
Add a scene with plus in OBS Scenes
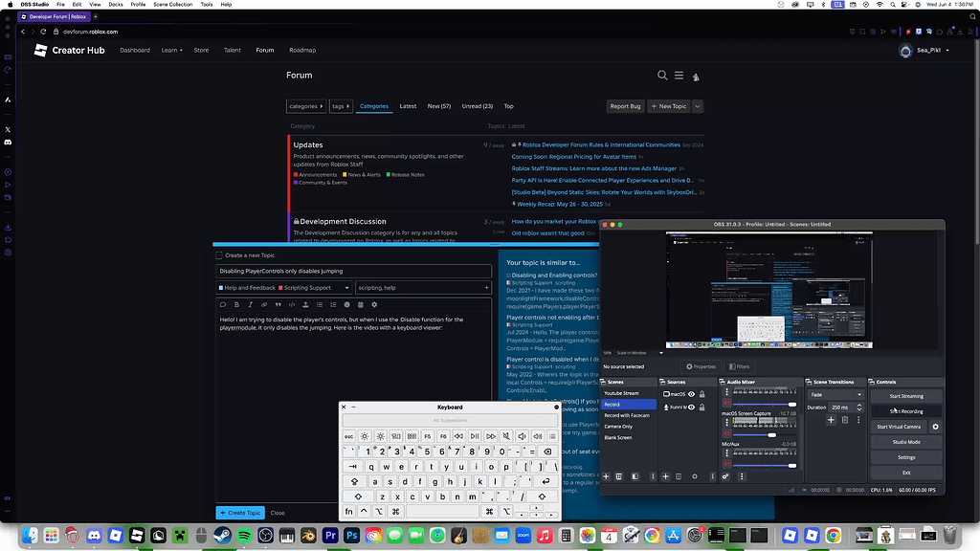point(606,476)
